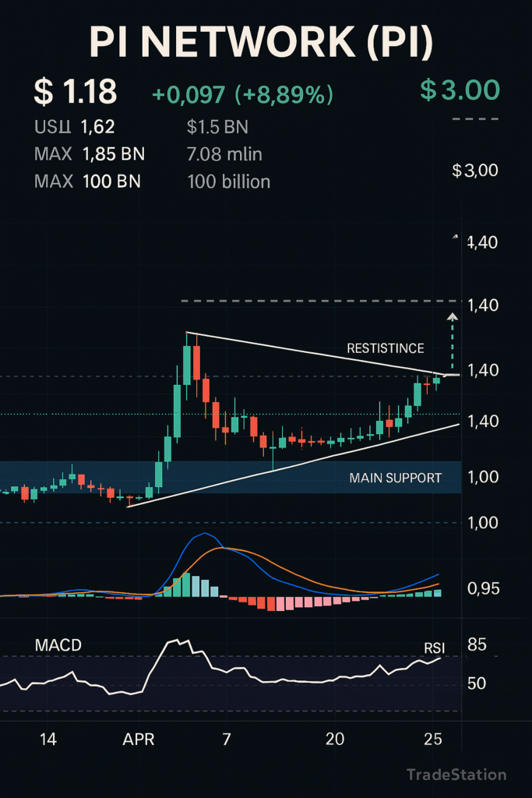Select the current price $ 1.18

tap(76, 92)
